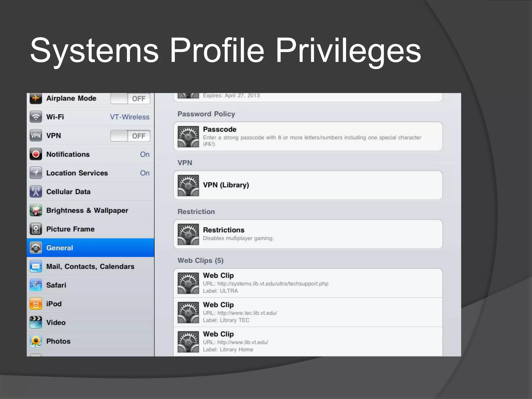
Task: Open the VPN (Library) entry
Action: point(308,185)
